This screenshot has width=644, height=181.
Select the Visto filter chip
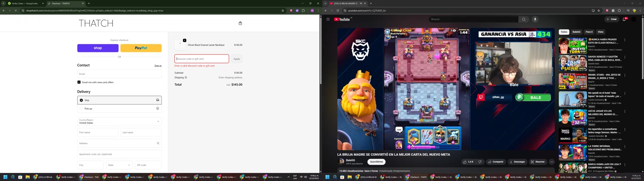[601, 32]
